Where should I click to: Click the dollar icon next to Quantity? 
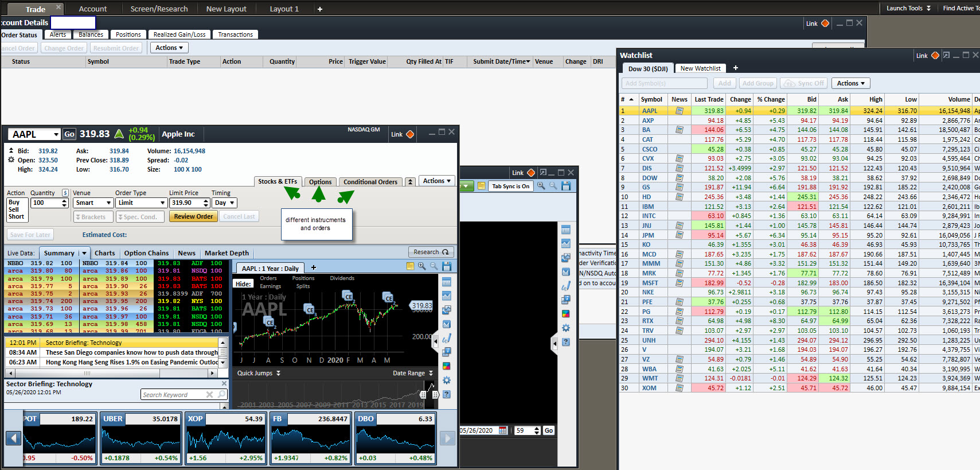(x=65, y=193)
